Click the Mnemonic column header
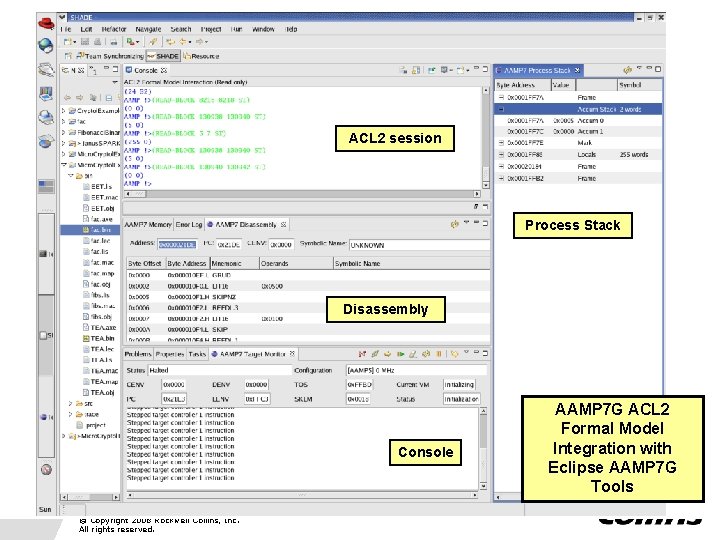Viewport: 720px width, 540px height. click(x=235, y=264)
